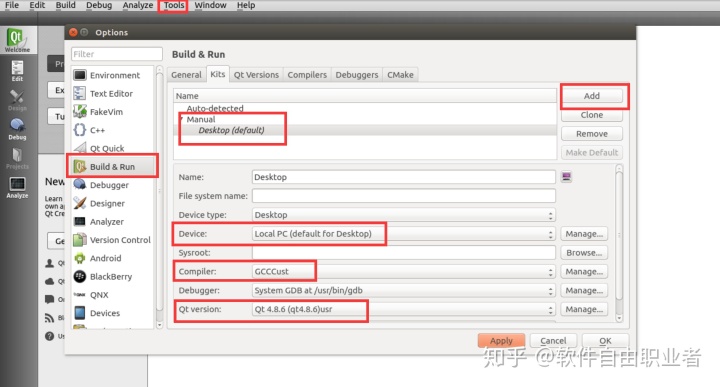Open the Device type dropdown

404,215
